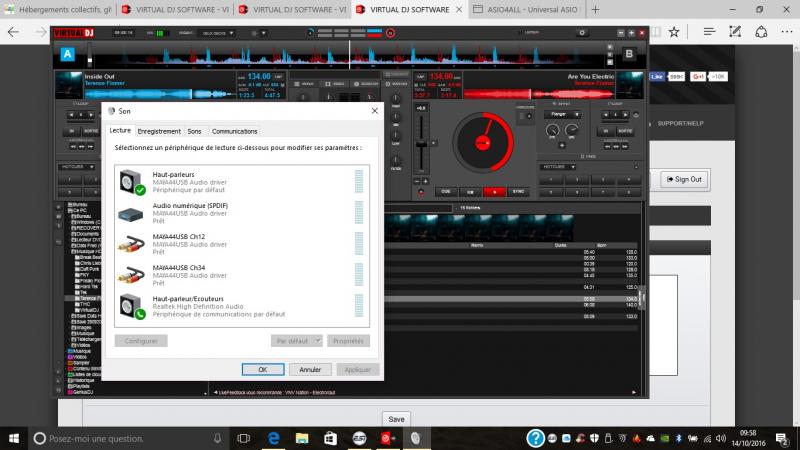Click the blue help icon in system tray

(x=536, y=438)
